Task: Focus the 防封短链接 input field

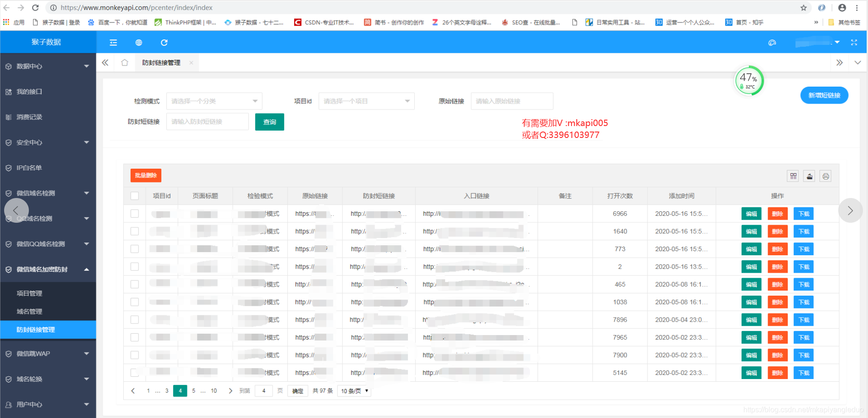Action: [x=208, y=122]
